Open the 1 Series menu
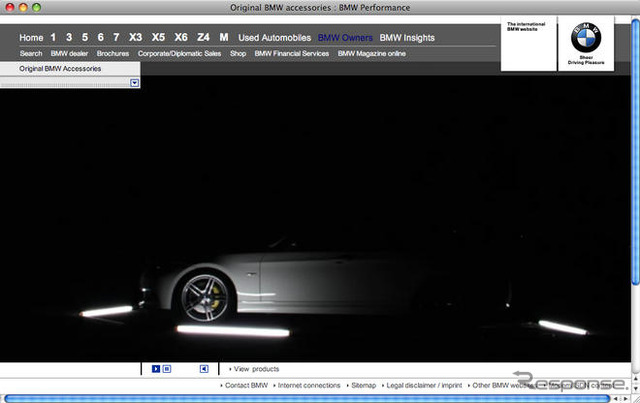 pos(53,37)
